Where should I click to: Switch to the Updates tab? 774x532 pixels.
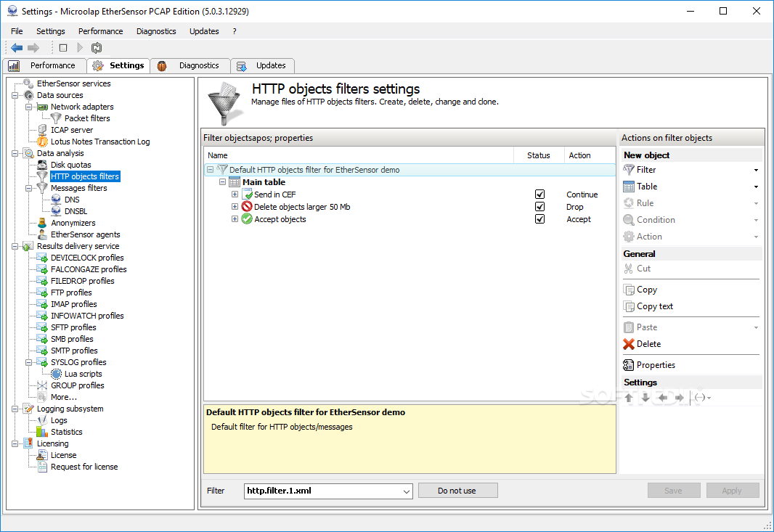tap(263, 65)
